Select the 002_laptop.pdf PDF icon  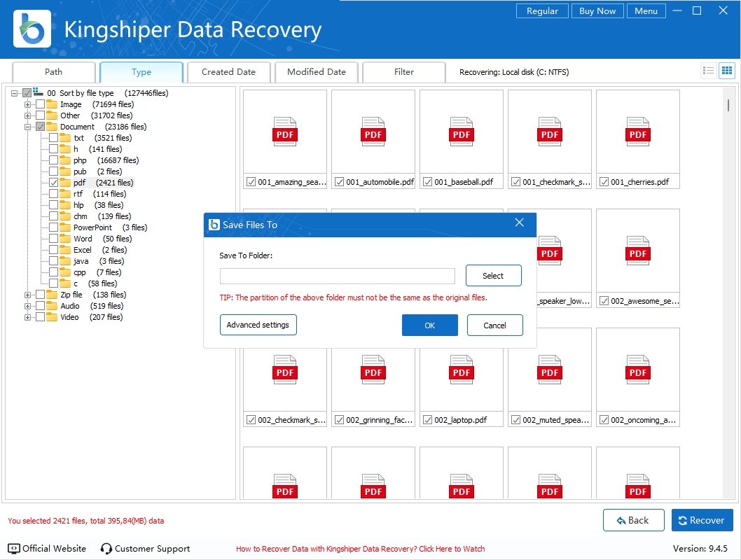point(462,370)
